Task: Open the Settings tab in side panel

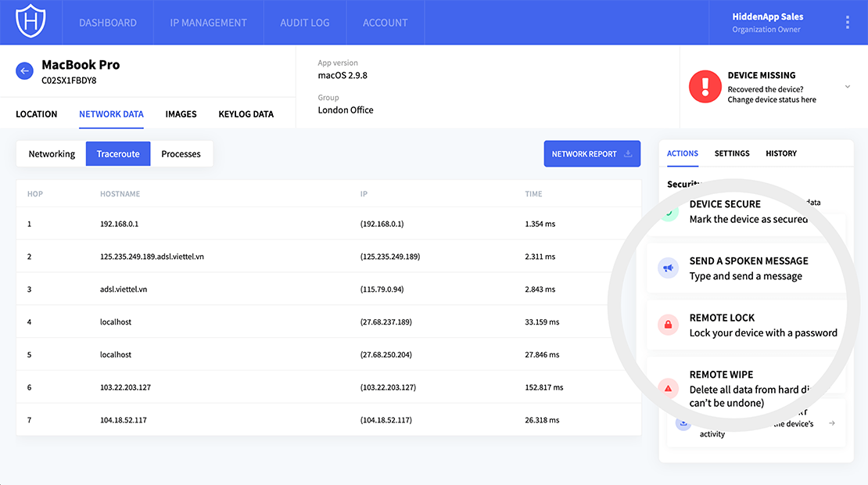Action: [732, 153]
